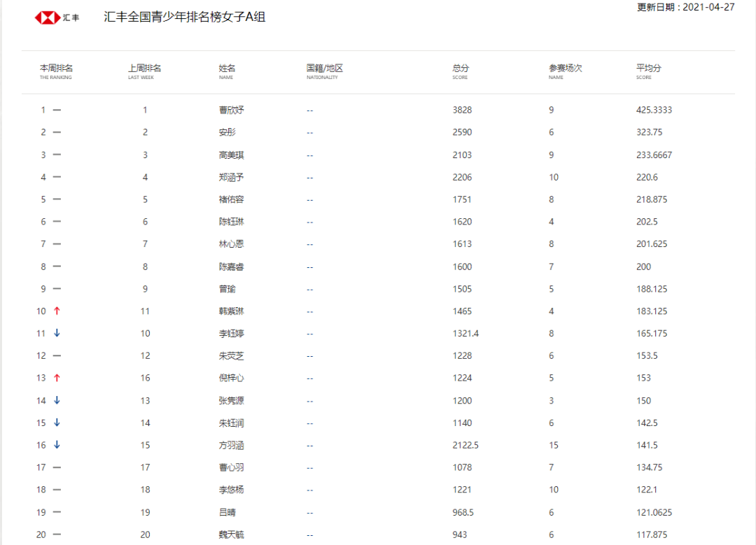Click the HSBC hexagon logo

(x=48, y=17)
